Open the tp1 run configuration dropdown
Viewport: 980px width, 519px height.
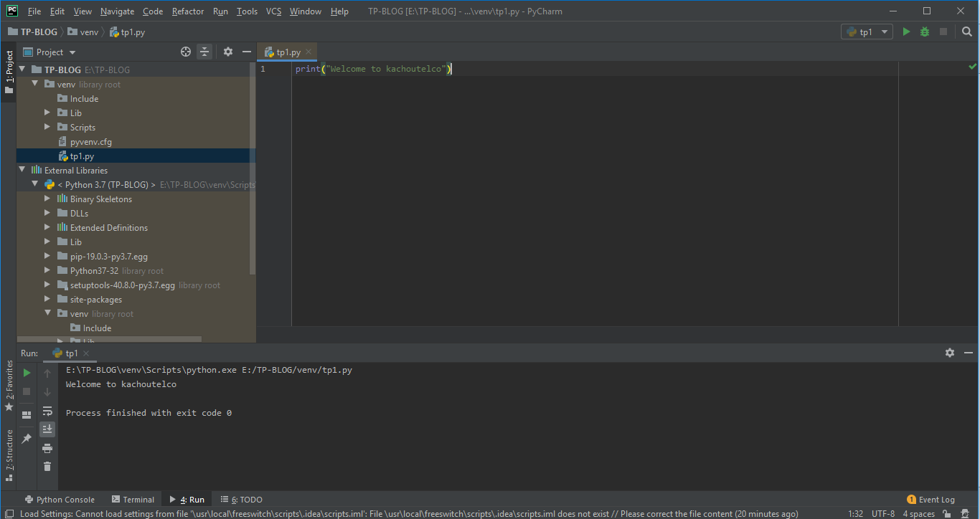click(x=867, y=32)
